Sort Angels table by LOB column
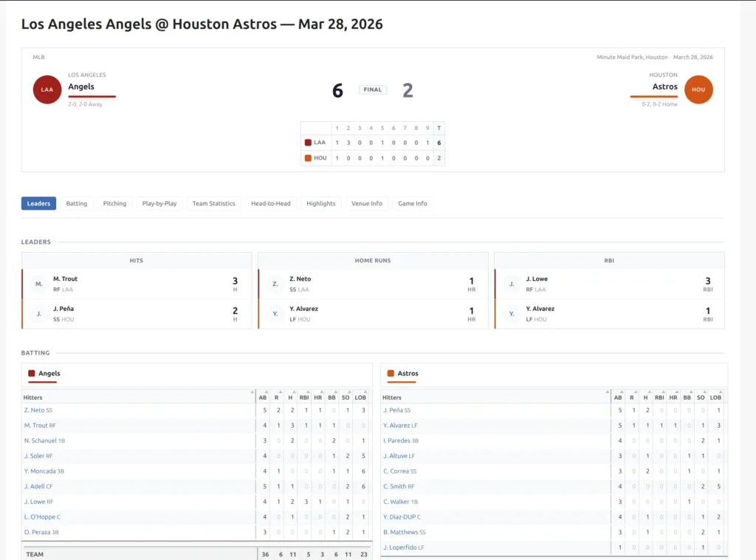 coord(360,397)
